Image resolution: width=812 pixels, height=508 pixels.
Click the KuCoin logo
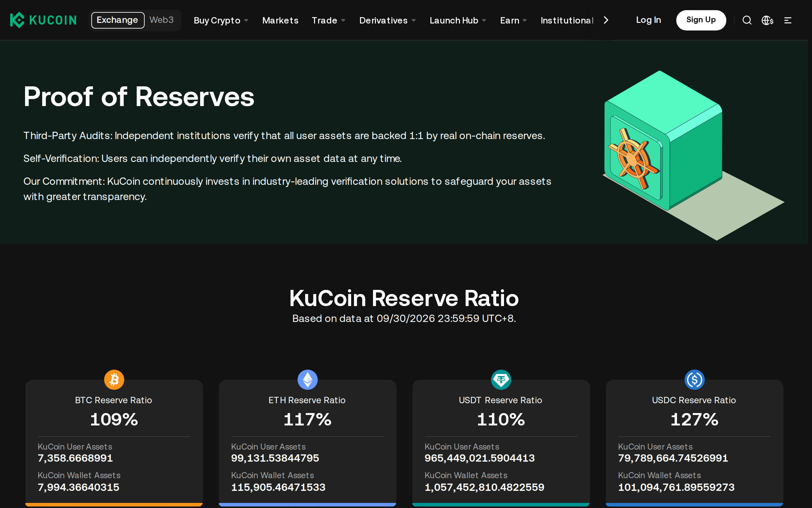pyautogui.click(x=43, y=20)
